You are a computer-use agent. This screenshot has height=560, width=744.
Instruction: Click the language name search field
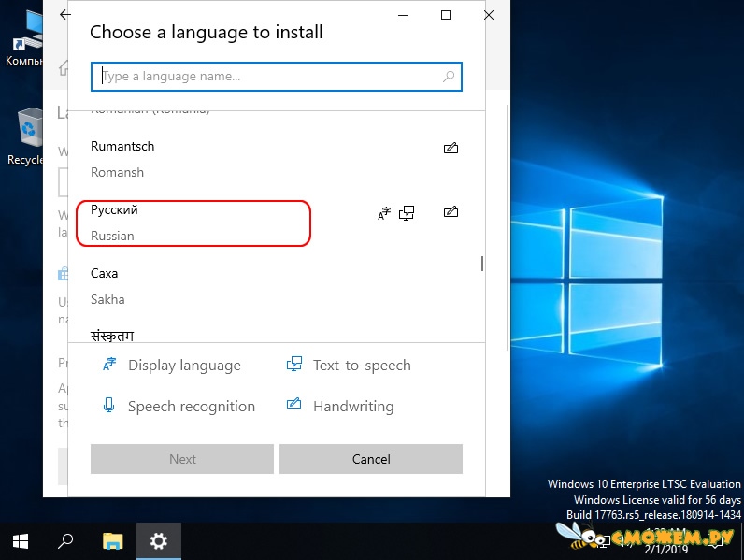276,77
